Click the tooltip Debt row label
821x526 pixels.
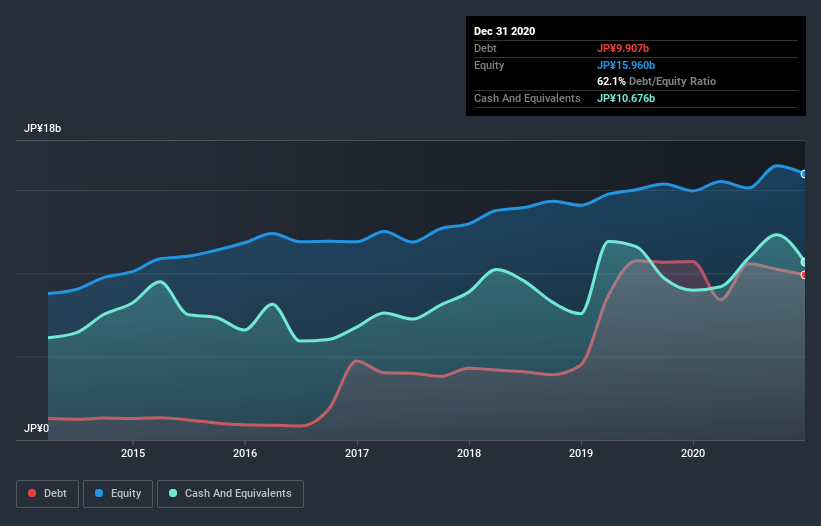coord(485,48)
